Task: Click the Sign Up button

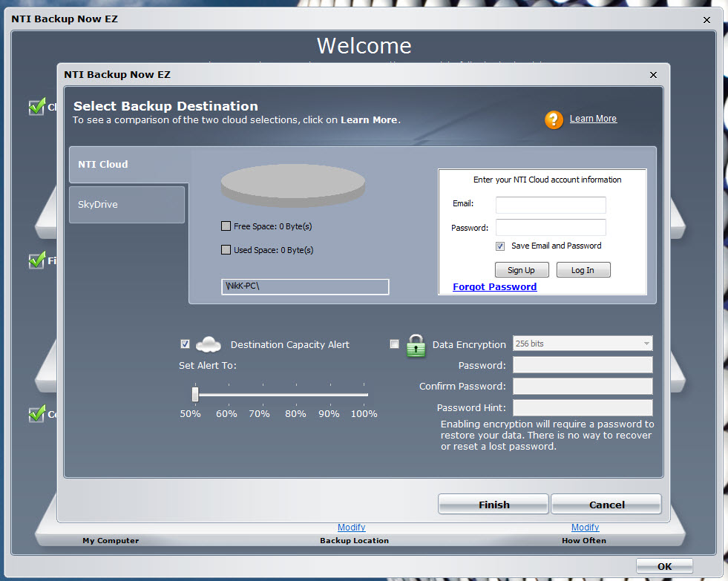Action: [522, 270]
